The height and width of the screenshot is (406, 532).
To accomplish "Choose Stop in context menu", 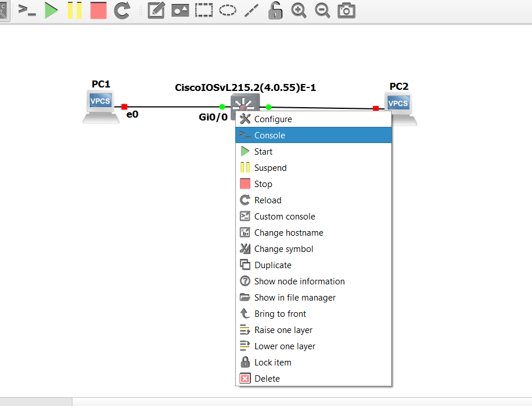I will pyautogui.click(x=314, y=184).
